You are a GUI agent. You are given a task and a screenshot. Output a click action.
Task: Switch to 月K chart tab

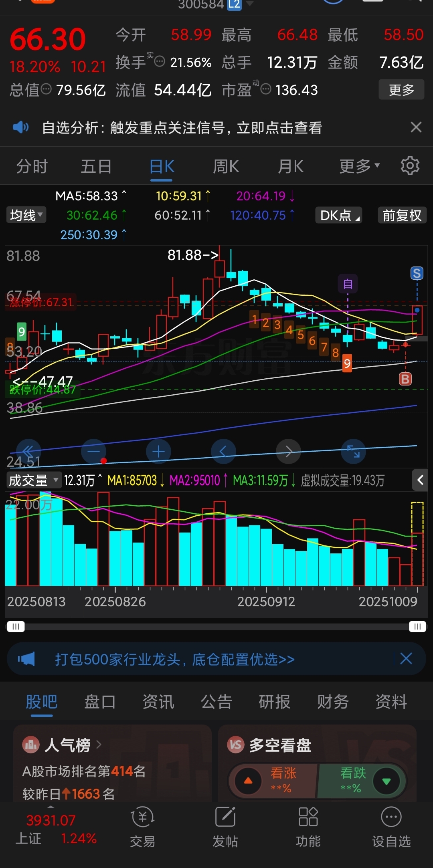click(x=291, y=166)
